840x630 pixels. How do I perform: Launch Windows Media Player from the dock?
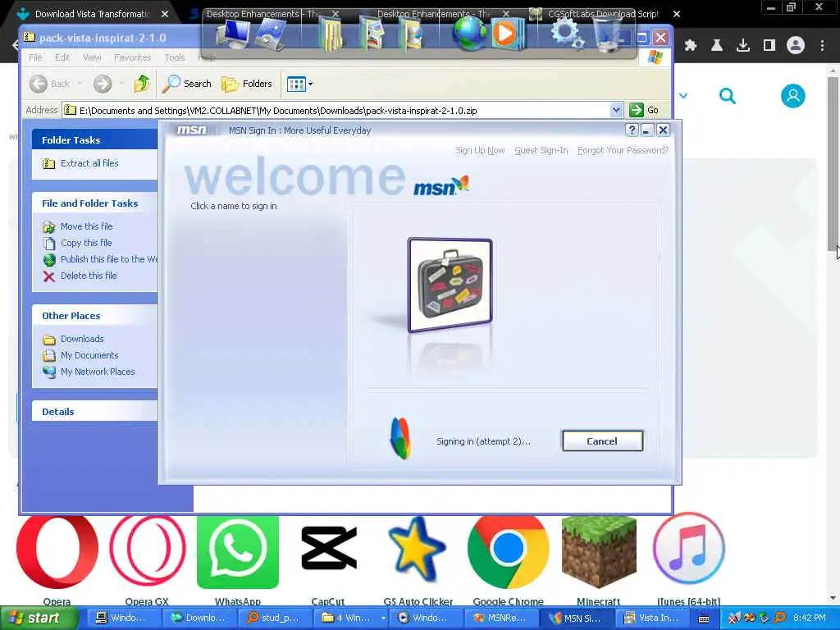click(507, 34)
